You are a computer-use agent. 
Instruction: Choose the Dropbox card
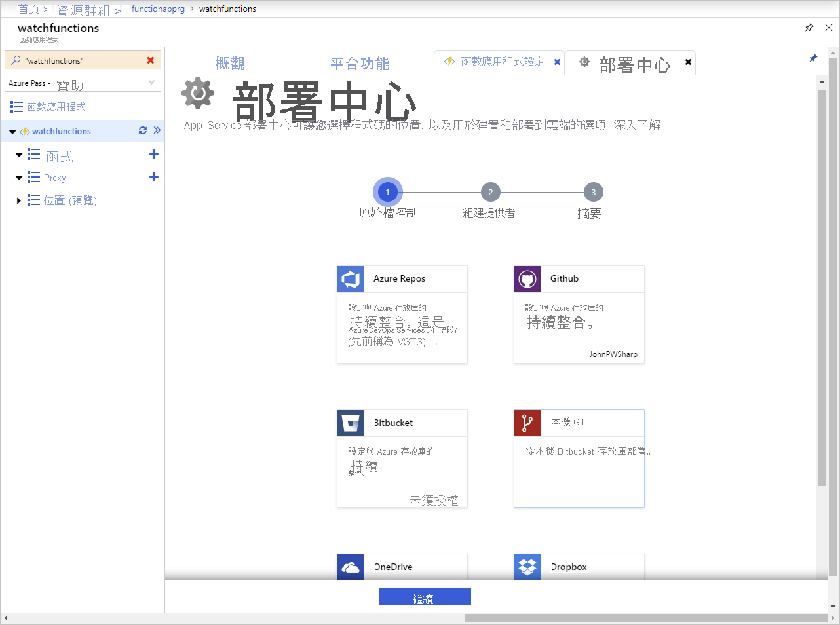coord(579,567)
